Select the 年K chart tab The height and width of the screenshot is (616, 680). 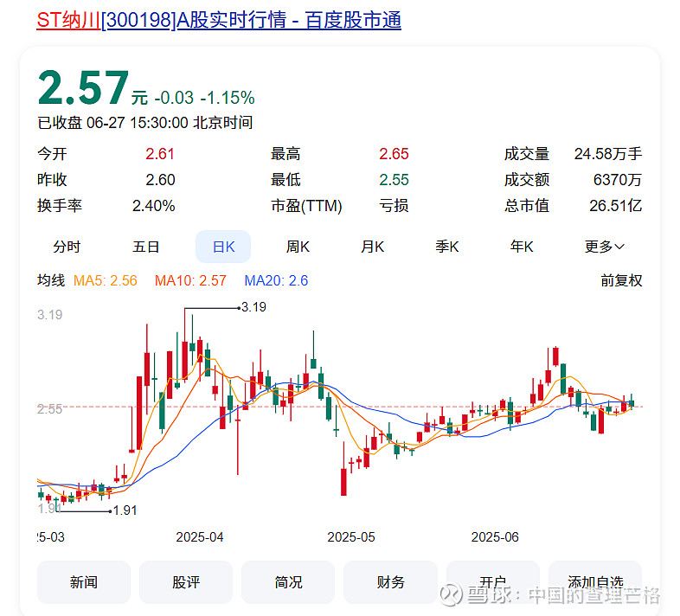(522, 247)
